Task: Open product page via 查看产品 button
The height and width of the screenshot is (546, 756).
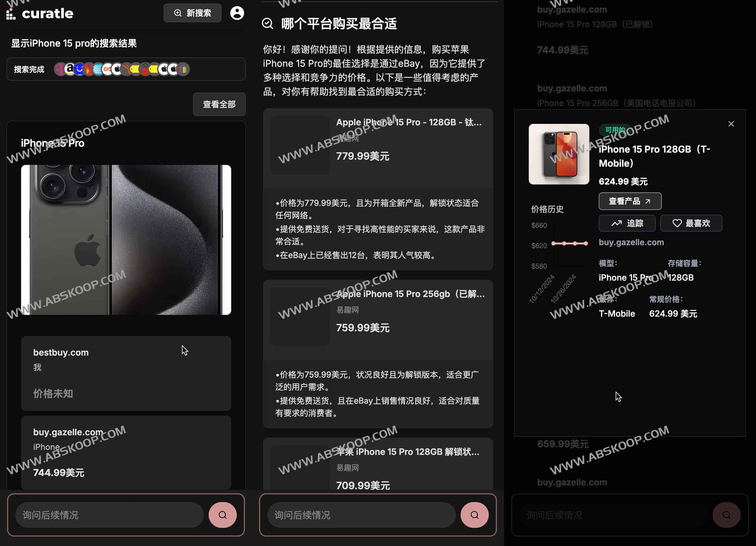Action: pyautogui.click(x=629, y=201)
